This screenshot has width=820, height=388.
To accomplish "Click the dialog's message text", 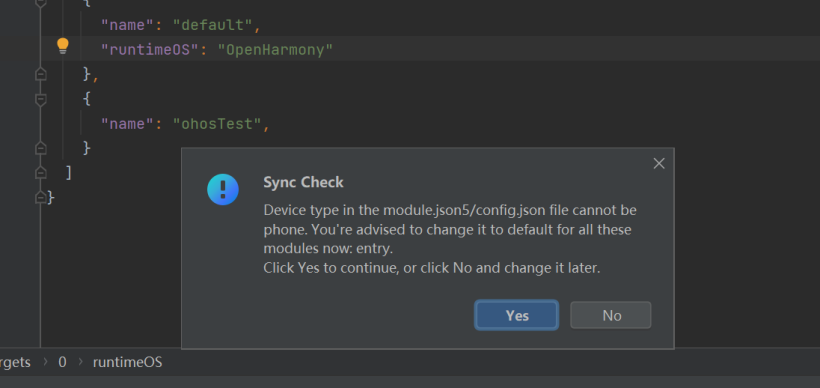I will 450,239.
